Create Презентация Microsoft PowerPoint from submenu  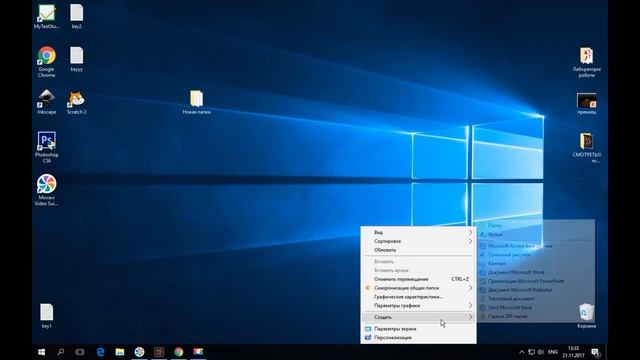[x=536, y=281]
